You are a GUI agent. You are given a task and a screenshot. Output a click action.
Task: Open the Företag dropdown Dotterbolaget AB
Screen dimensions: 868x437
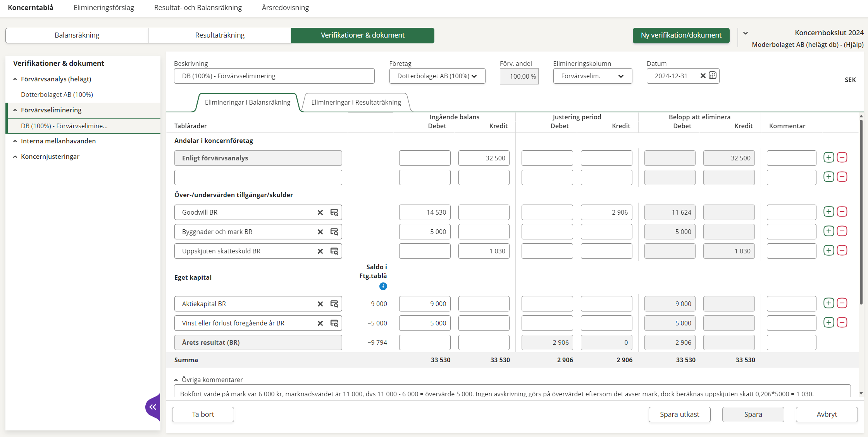click(437, 76)
